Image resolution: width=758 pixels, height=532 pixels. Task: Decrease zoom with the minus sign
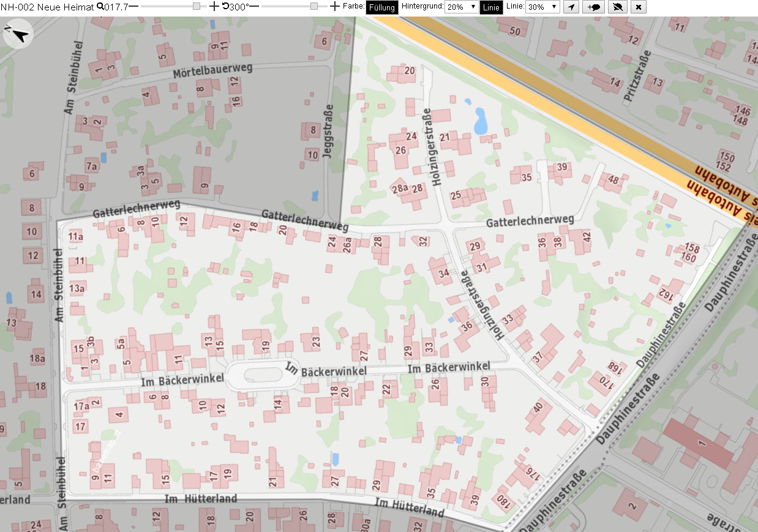[x=133, y=6]
